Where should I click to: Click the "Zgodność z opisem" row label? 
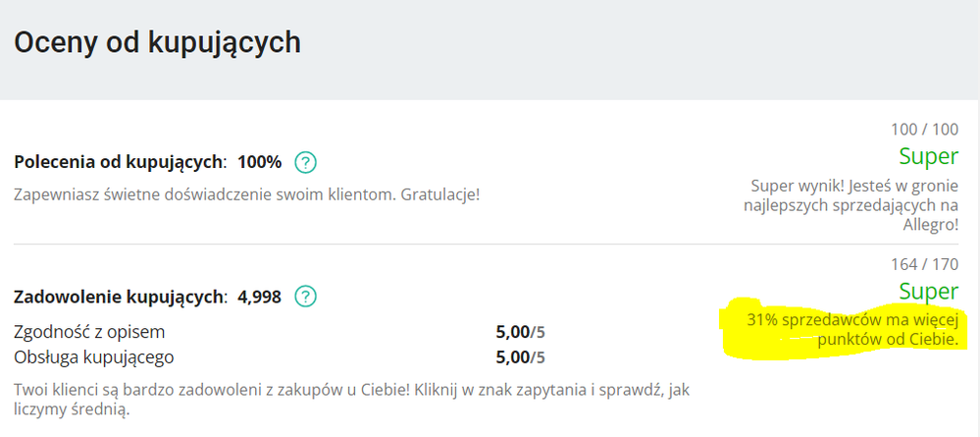[x=89, y=331]
